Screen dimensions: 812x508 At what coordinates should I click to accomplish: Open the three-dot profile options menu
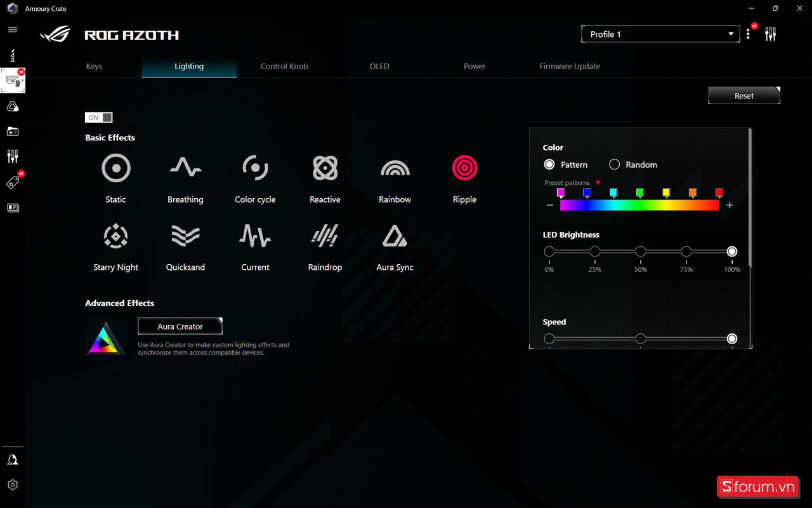pyautogui.click(x=749, y=34)
